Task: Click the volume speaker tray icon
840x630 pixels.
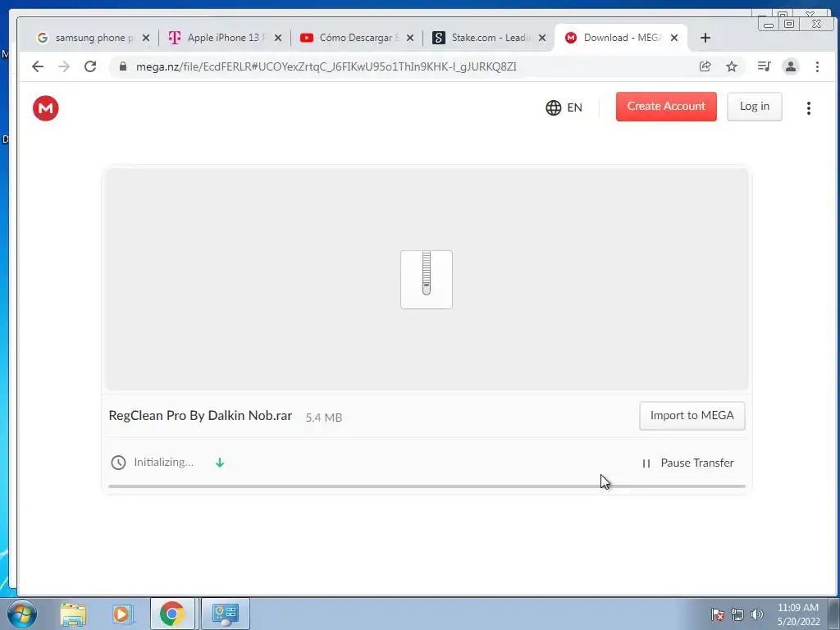Action: [756, 614]
